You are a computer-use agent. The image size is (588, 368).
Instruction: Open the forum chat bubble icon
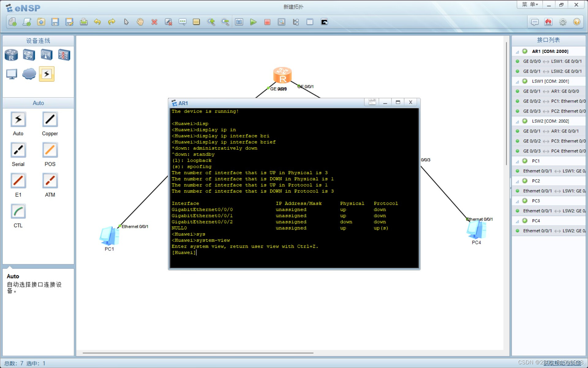(534, 22)
